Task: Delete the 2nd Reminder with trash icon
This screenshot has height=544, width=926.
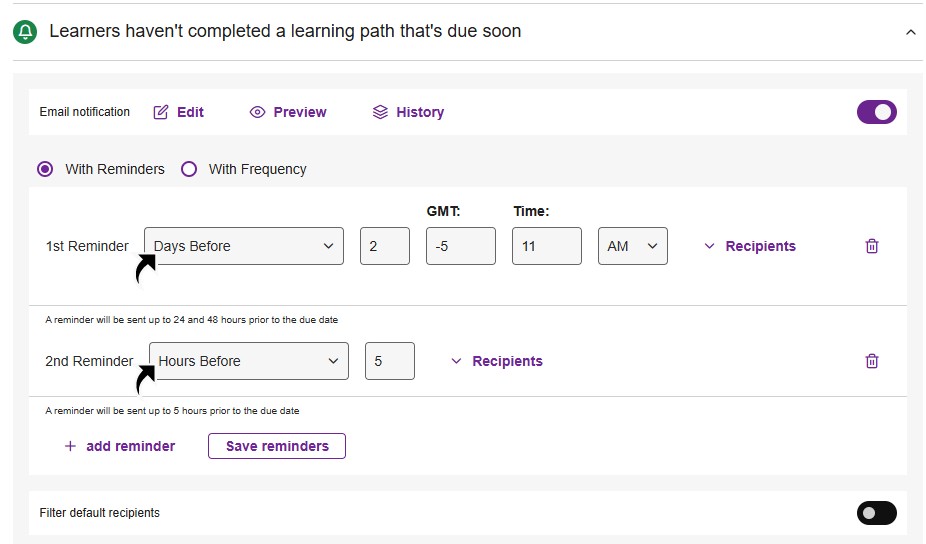Action: 872,361
